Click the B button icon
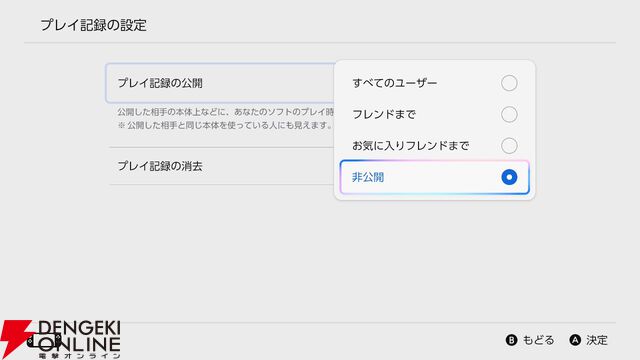The height and width of the screenshot is (360, 640). [511, 340]
